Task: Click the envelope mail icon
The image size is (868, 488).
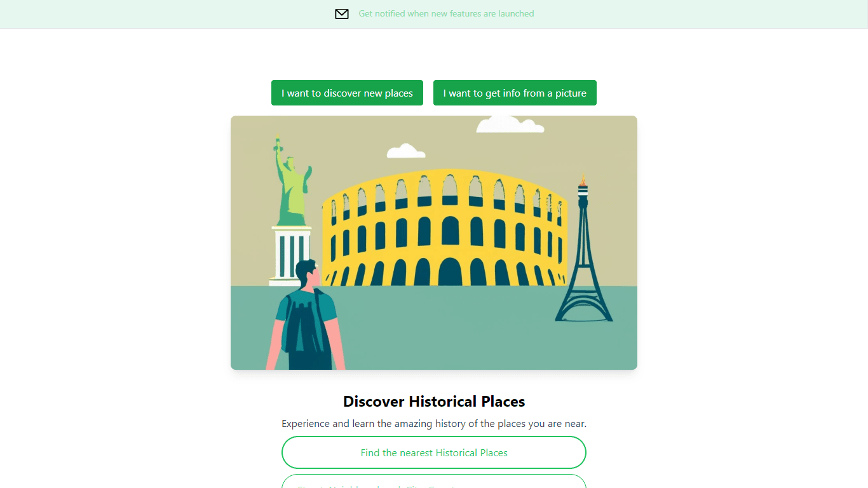Action: 342,14
